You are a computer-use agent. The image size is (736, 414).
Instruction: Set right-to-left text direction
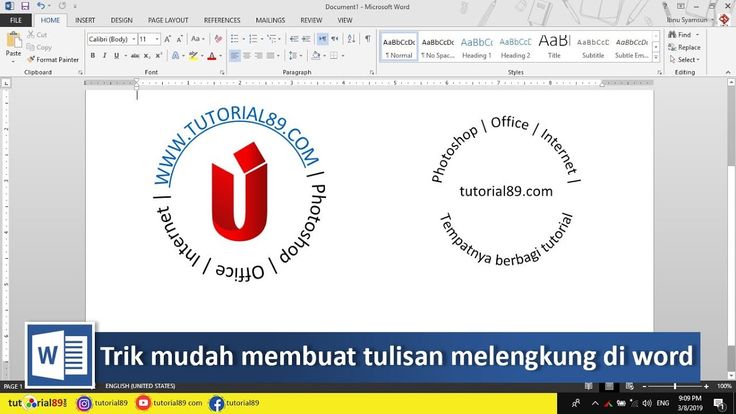coord(335,39)
